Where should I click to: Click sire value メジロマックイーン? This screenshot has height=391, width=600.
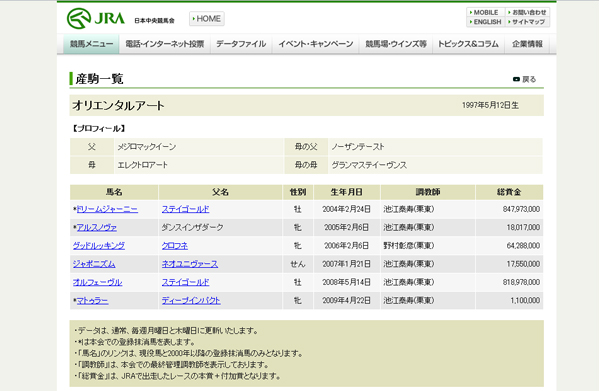click(147, 147)
